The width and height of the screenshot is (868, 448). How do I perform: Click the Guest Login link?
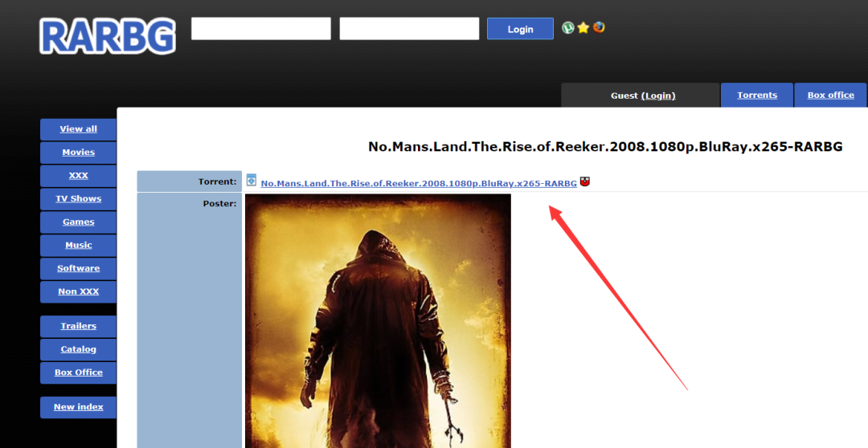658,96
